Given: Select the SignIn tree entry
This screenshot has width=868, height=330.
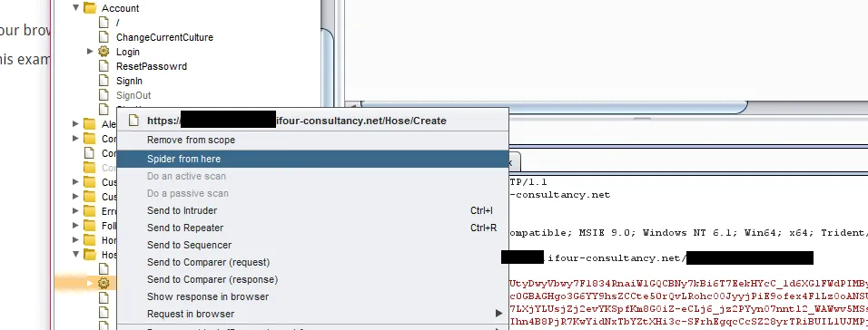Looking at the screenshot, I should click(x=129, y=81).
